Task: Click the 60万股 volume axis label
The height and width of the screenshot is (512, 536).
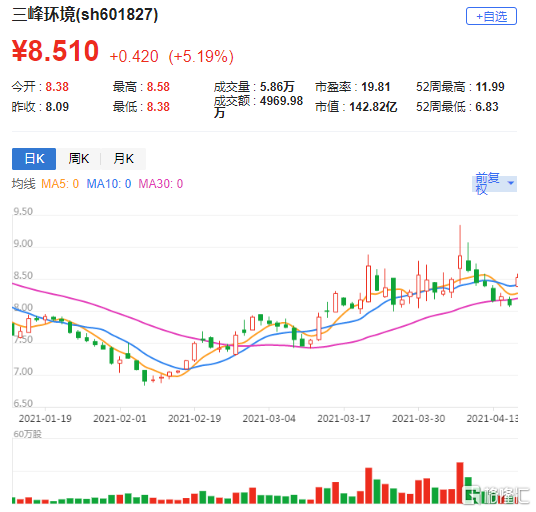Action: click(27, 434)
